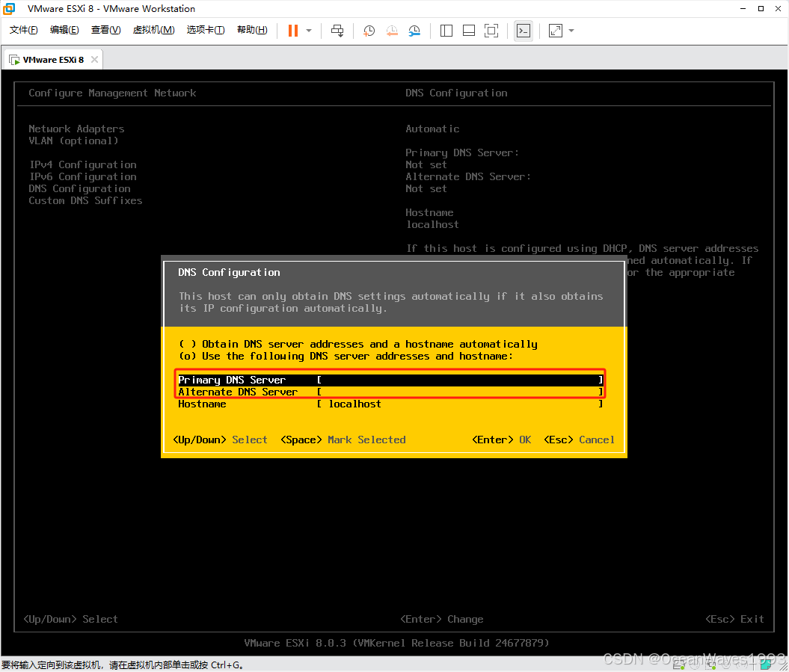Click the pause virtual machine icon
789x672 pixels.
293,31
